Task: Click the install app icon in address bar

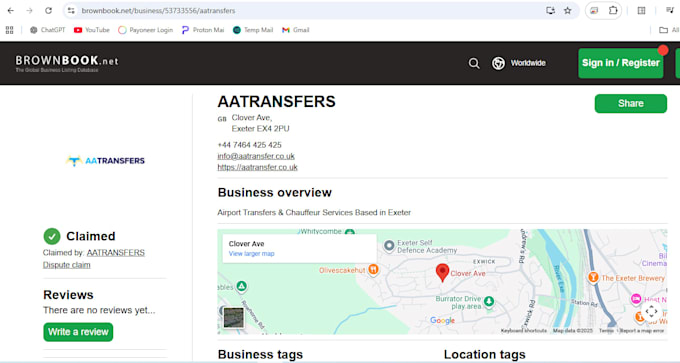Action: (x=550, y=10)
